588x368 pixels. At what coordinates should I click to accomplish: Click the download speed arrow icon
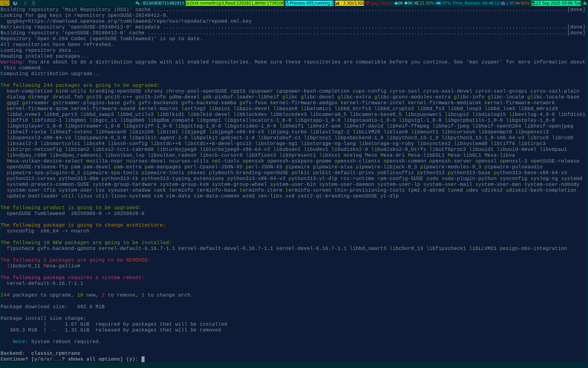396,3
